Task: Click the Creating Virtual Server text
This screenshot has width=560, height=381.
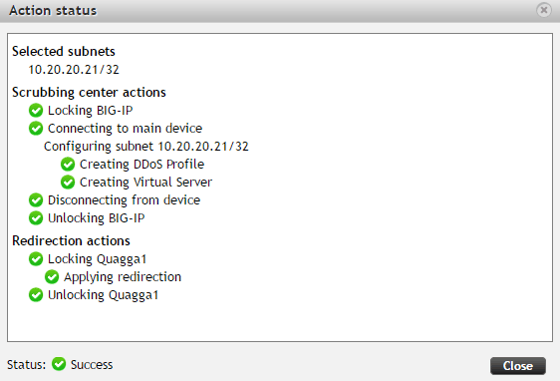Action: pyautogui.click(x=146, y=182)
